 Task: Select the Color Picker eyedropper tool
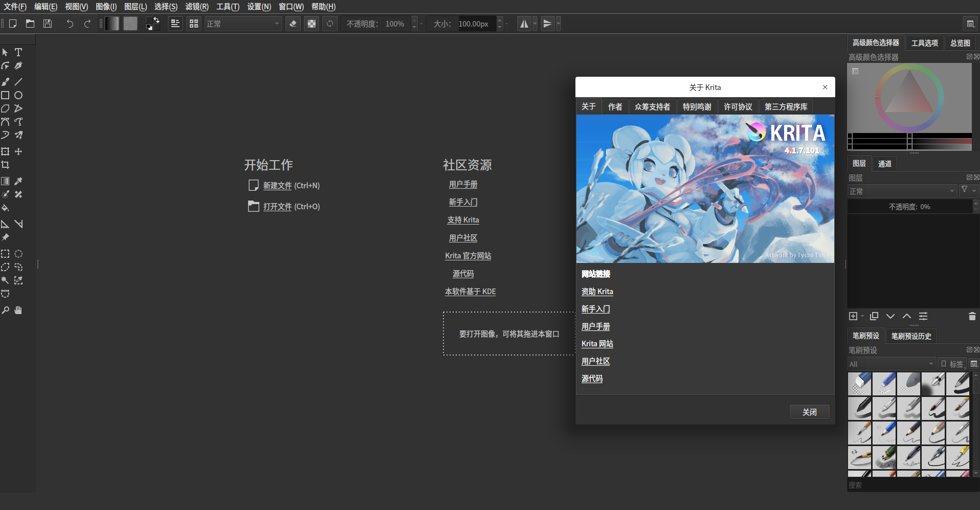[18, 181]
